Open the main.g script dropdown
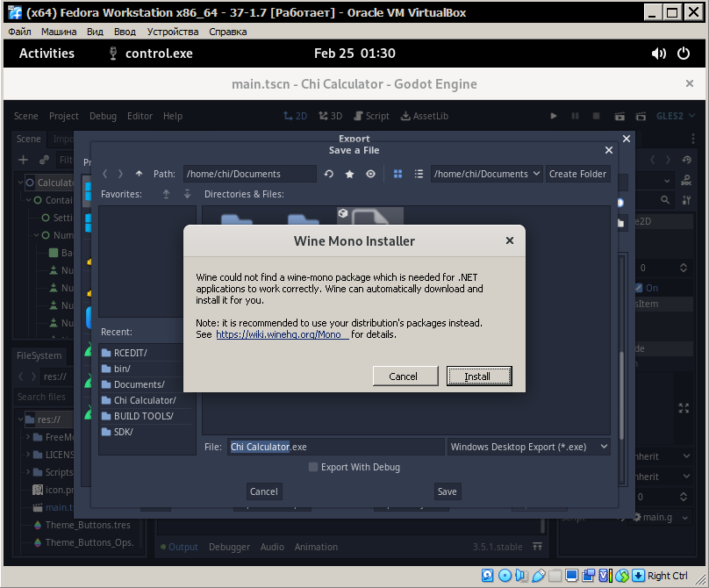Viewport: 709px width, 588px height. tap(685, 518)
